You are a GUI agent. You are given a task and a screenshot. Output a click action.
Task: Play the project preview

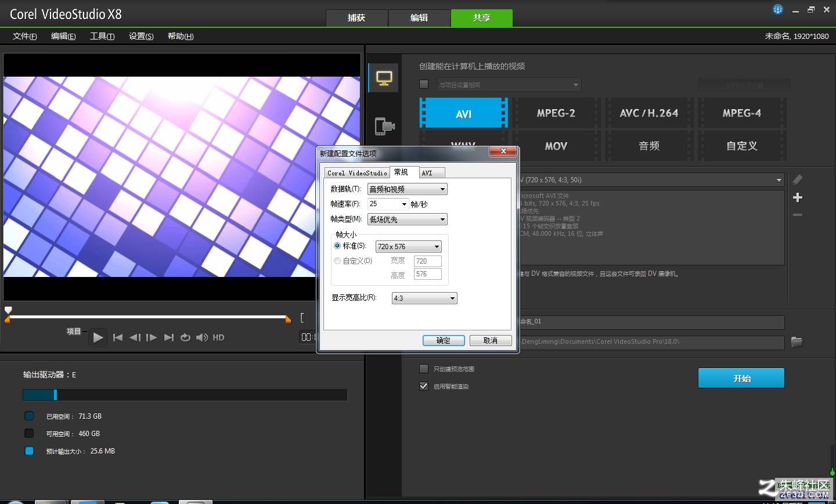(x=98, y=337)
